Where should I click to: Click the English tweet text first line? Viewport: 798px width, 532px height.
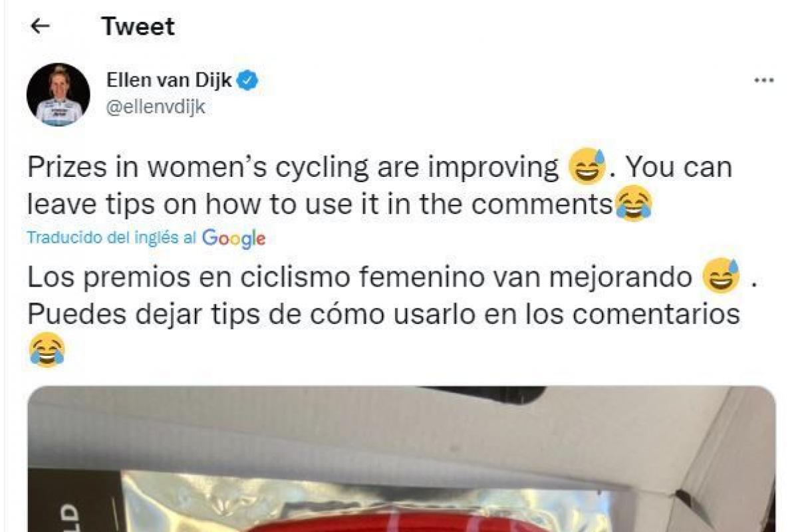pos(379,167)
